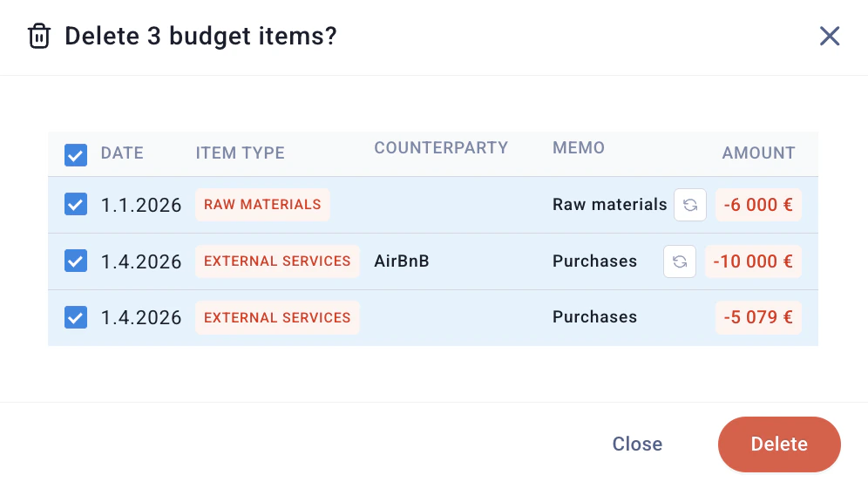868x502 pixels.
Task: Click the EXTERNAL SERVICES tag on AirBnB row
Action: 277,261
